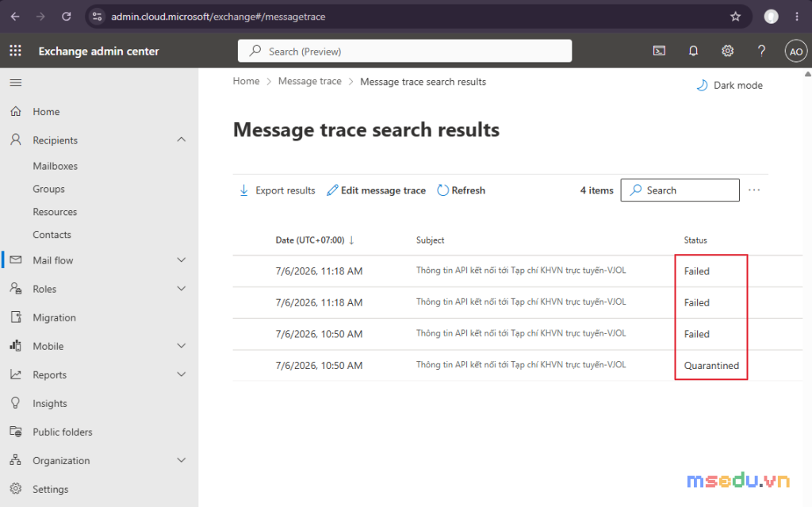Open notifications bell icon
The width and height of the screenshot is (812, 507).
tap(693, 51)
